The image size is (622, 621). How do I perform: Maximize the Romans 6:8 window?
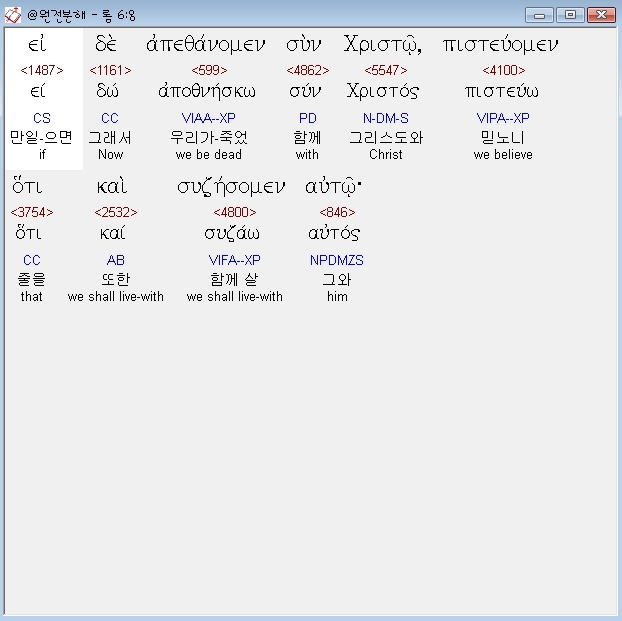pyautogui.click(x=570, y=15)
